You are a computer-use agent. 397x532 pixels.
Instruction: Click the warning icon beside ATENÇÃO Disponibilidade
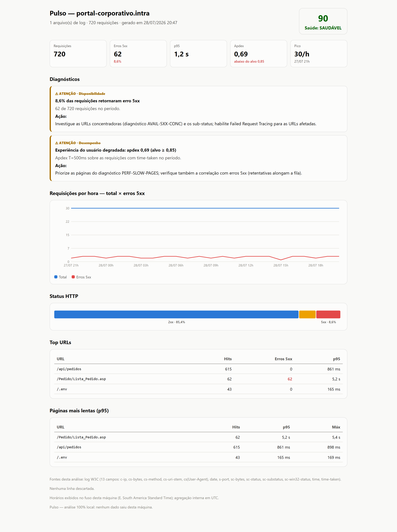coord(57,94)
